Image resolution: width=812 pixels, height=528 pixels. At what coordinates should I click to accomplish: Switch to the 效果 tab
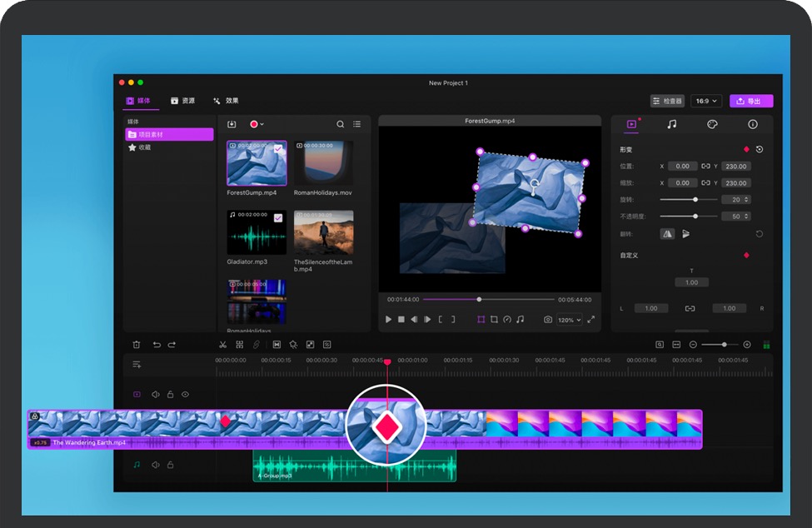coord(226,101)
